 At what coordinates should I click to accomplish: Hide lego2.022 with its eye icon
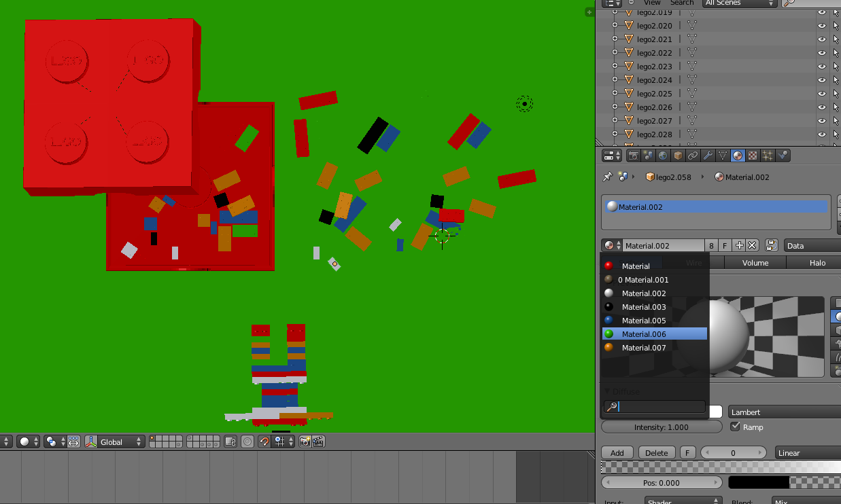coord(821,53)
